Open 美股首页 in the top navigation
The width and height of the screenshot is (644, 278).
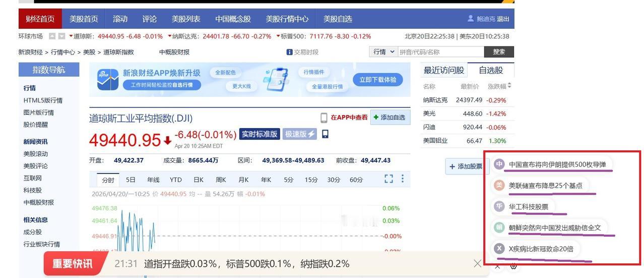pos(84,19)
